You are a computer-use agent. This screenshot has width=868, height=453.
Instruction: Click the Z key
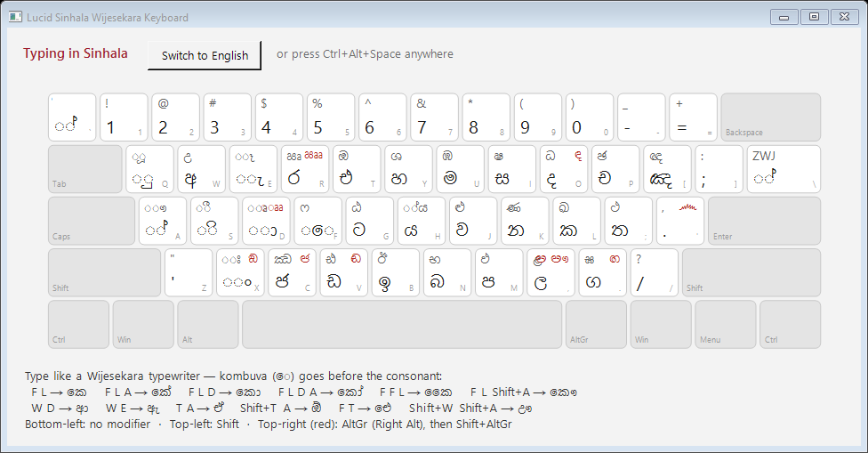(189, 272)
